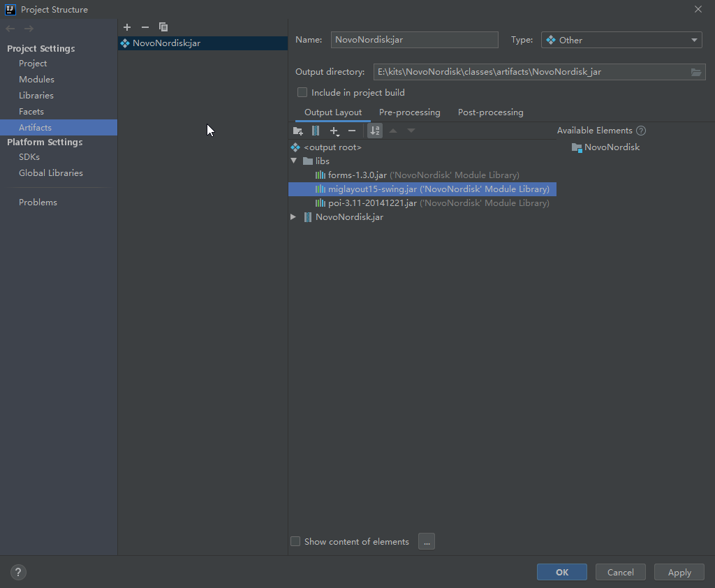Switch to Pre-processing tab

coord(409,112)
